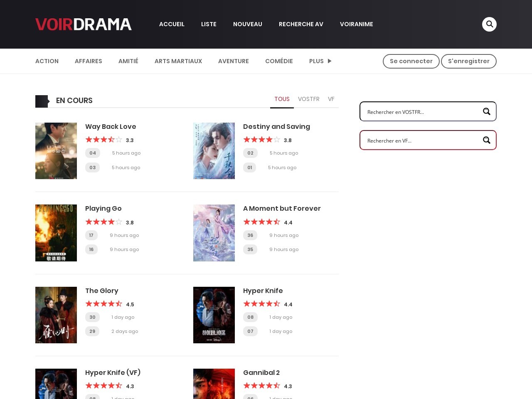Open the Hyper Knife title link
Image resolution: width=532 pixels, height=399 pixels.
[263, 291]
